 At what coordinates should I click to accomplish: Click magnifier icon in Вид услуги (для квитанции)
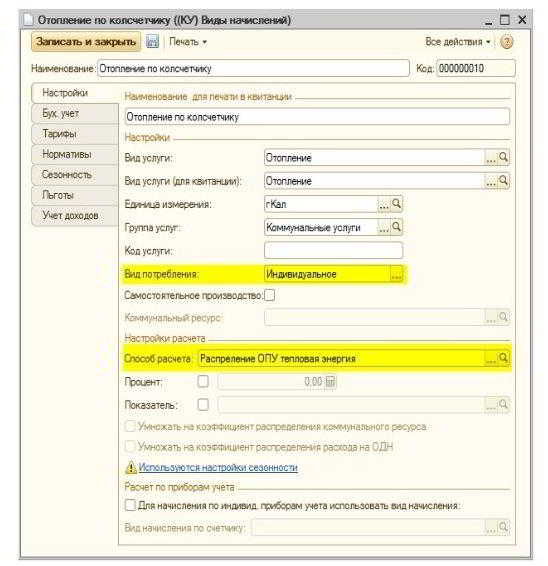point(503,180)
